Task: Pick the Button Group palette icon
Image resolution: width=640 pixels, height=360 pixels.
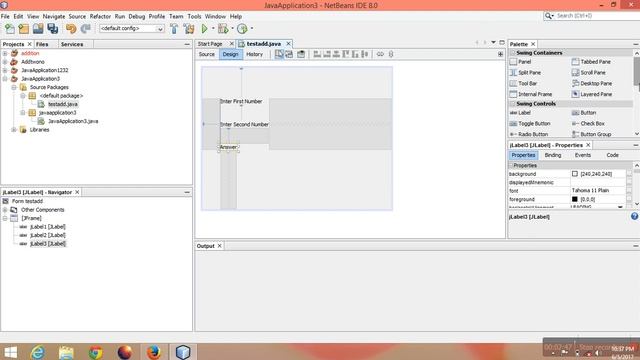Action: pyautogui.click(x=575, y=134)
